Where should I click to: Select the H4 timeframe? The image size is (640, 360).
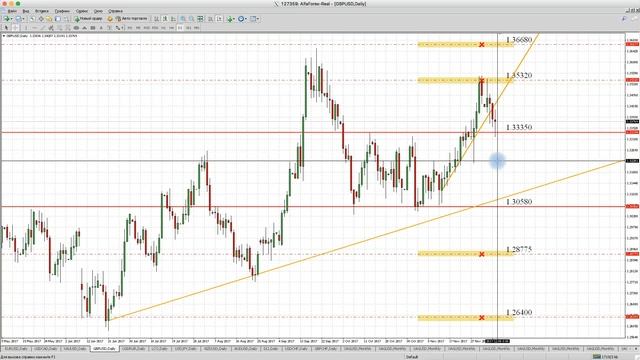point(171,28)
